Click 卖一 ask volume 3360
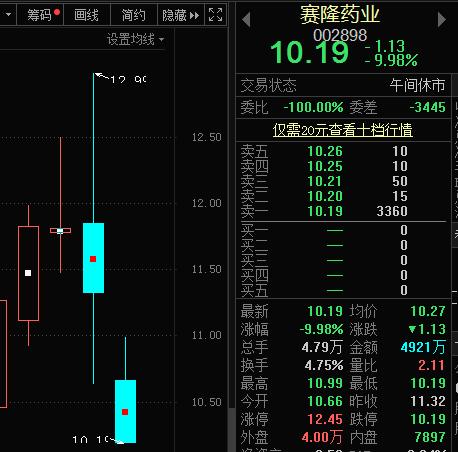The width and height of the screenshot is (458, 452). (392, 211)
